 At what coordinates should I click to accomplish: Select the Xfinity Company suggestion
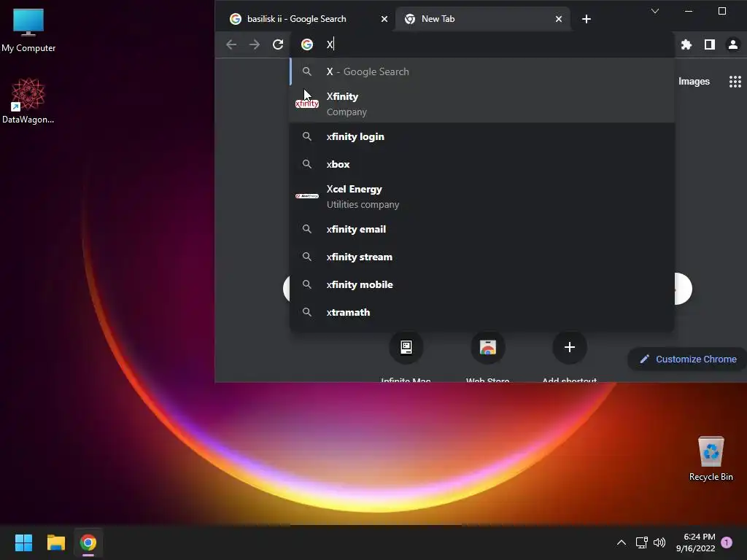point(482,104)
